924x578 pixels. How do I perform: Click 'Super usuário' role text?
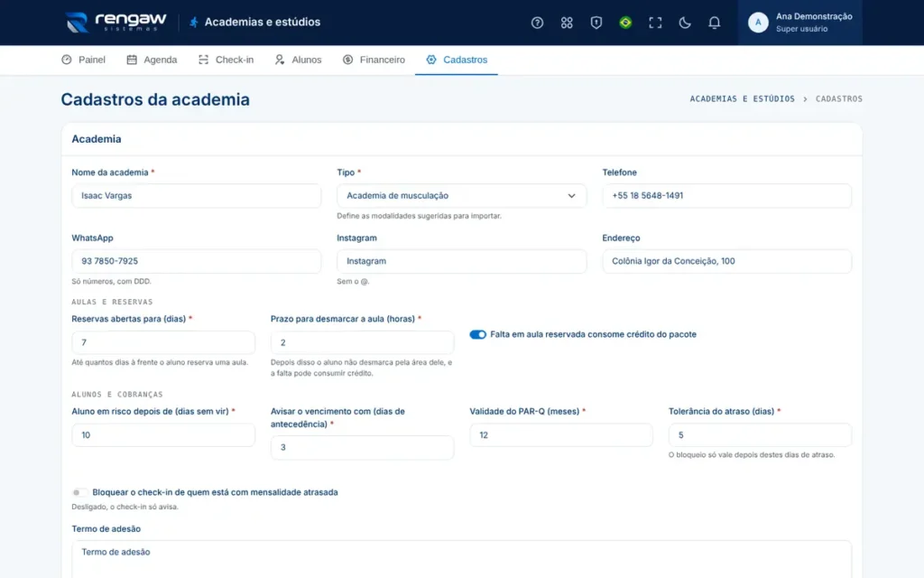pos(801,29)
